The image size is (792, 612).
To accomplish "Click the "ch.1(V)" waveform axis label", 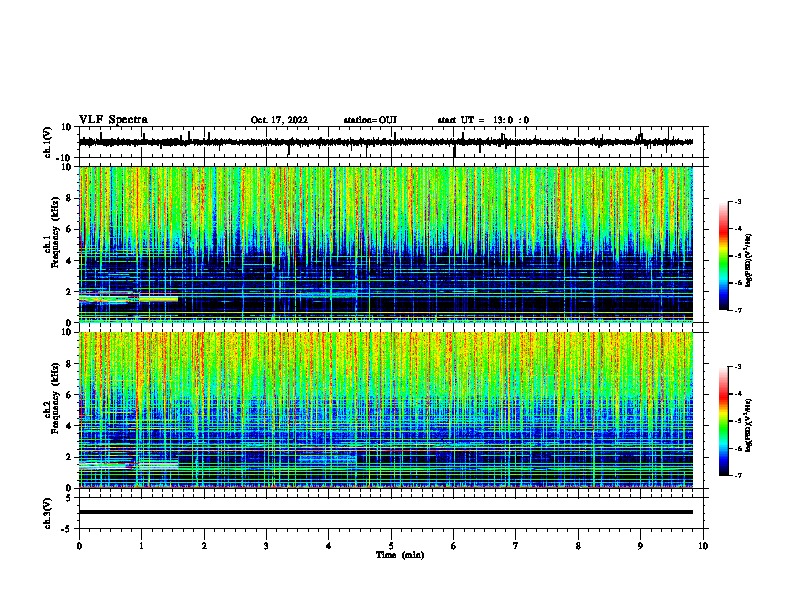I will (x=47, y=142).
